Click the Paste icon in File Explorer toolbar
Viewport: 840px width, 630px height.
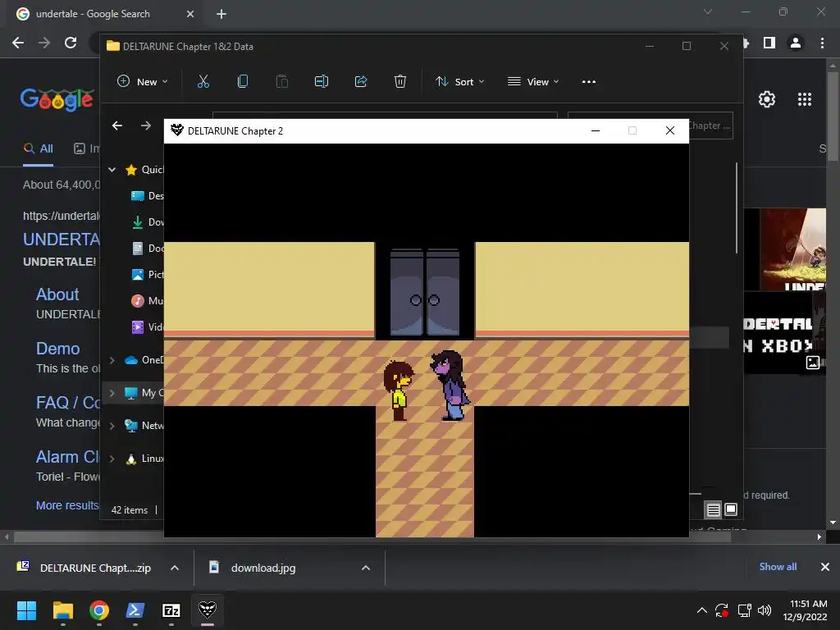click(282, 81)
